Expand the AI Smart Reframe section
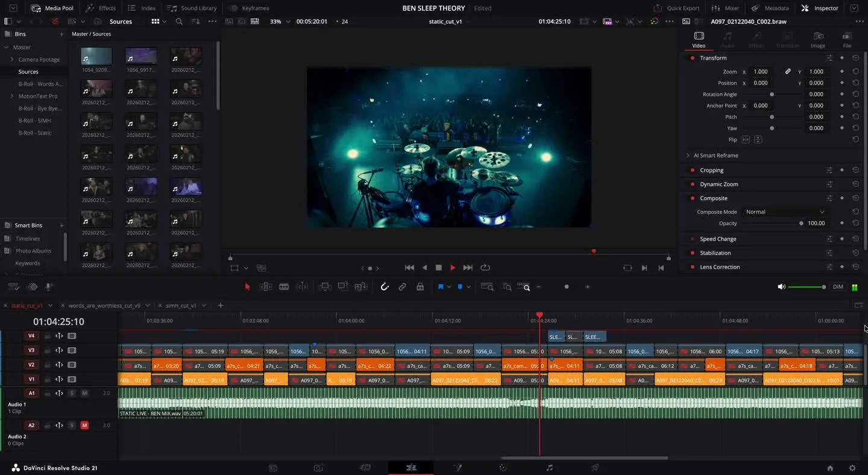The image size is (868, 475). click(688, 156)
